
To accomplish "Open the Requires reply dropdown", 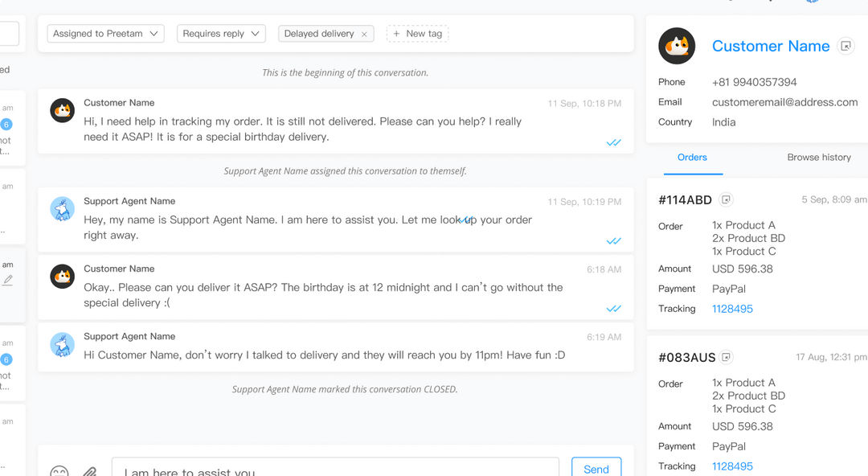I will point(221,33).
